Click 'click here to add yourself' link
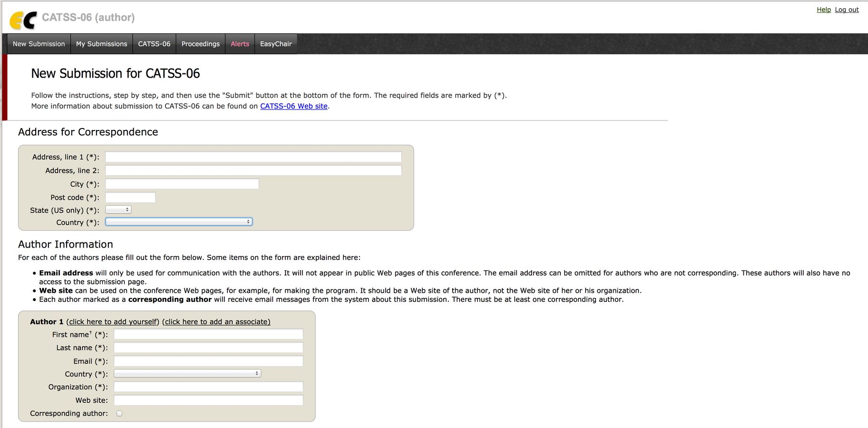868x428 pixels. click(113, 322)
